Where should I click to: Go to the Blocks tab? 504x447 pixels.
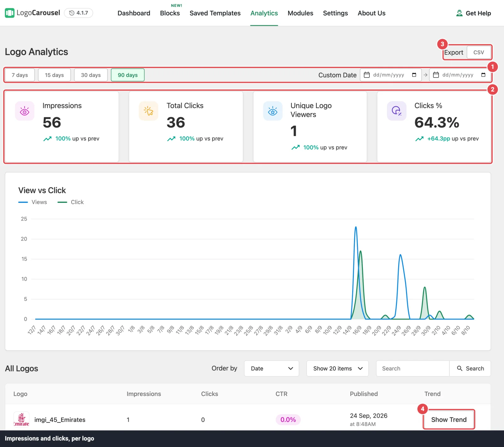(x=170, y=13)
